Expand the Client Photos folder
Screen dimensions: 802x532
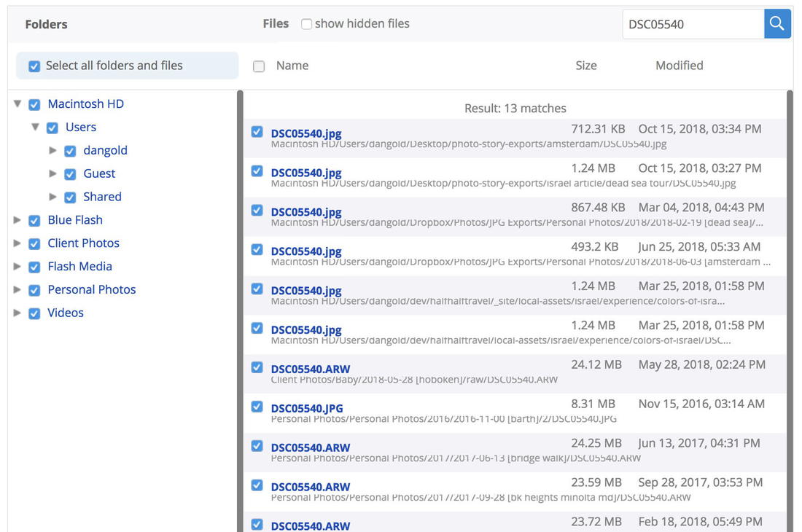click(x=17, y=243)
